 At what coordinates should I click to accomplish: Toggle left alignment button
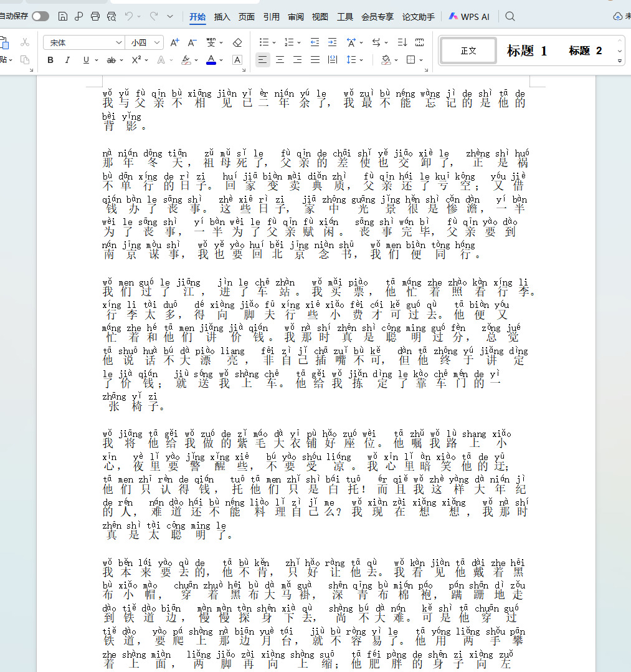(263, 60)
